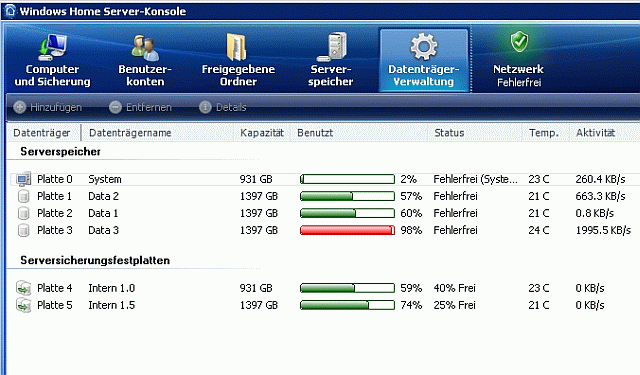This screenshot has height=375, width=640.
Task: Click the 'System' disk name
Action: pyautogui.click(x=105, y=180)
